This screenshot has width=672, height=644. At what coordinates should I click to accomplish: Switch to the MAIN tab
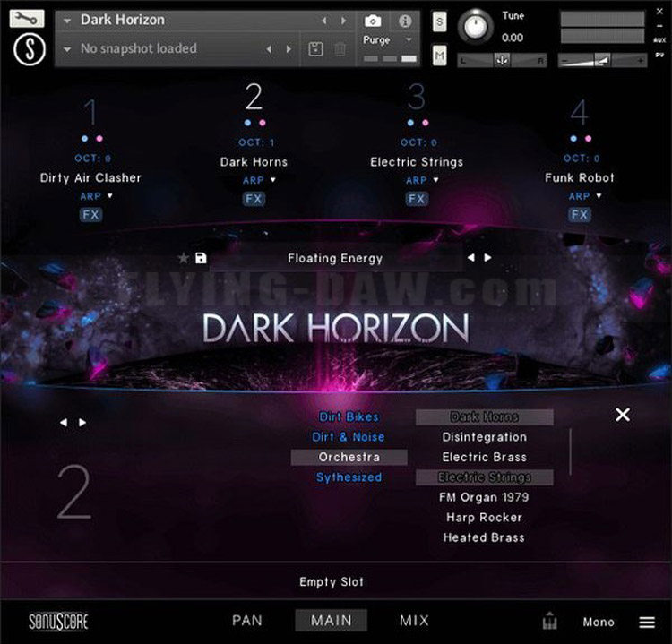click(x=332, y=621)
